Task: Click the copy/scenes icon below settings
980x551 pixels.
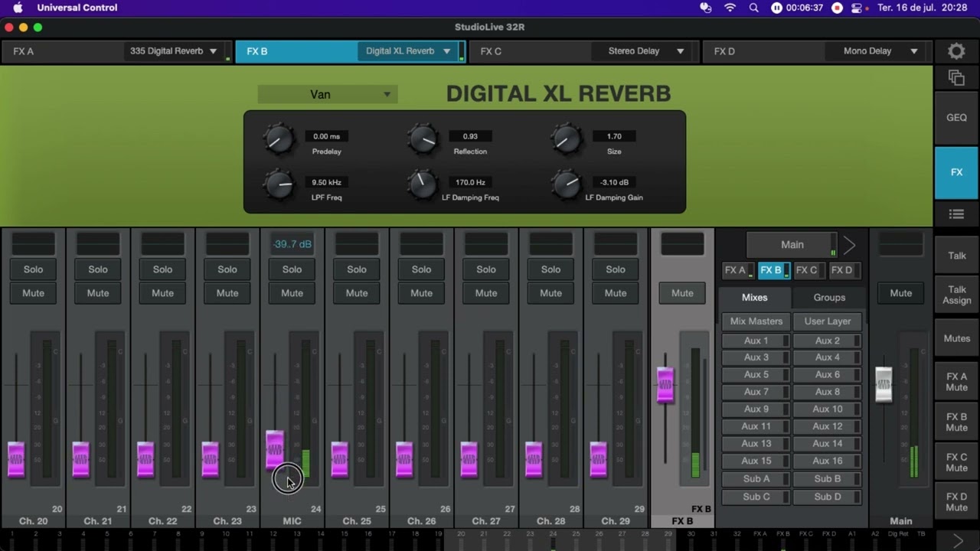Action: click(x=956, y=77)
